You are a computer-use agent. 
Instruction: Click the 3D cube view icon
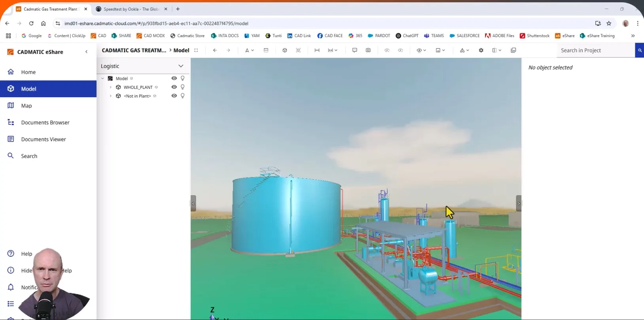[x=284, y=50]
